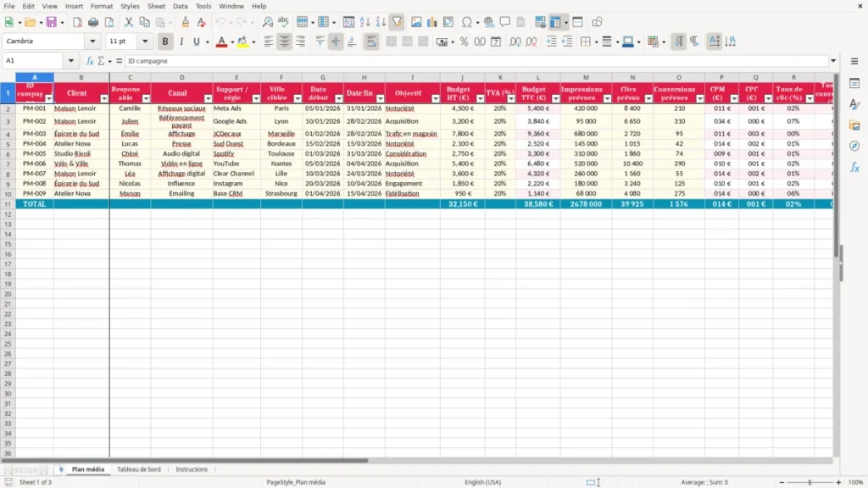Viewport: 868px width, 488px height.
Task: Apply red font color swatch
Action: (221, 42)
